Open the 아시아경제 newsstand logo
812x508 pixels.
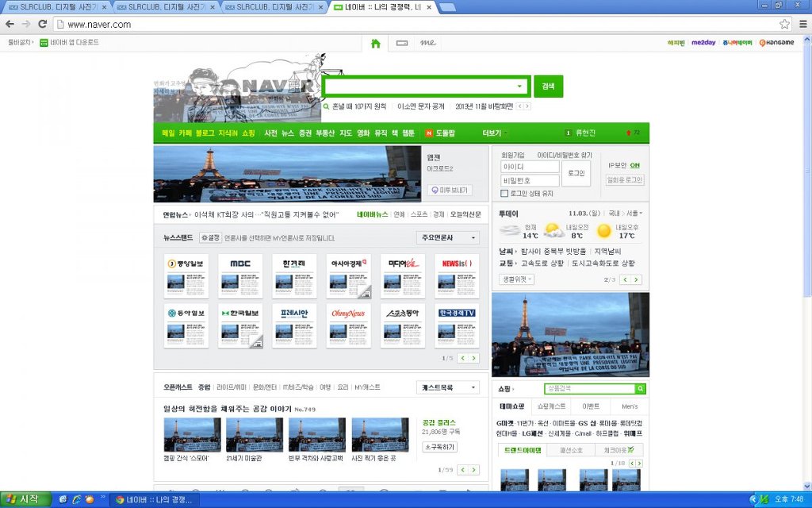click(x=349, y=264)
